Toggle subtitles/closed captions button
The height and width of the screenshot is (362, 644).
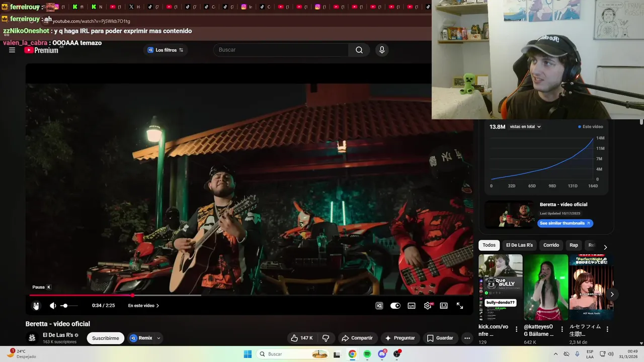click(412, 305)
